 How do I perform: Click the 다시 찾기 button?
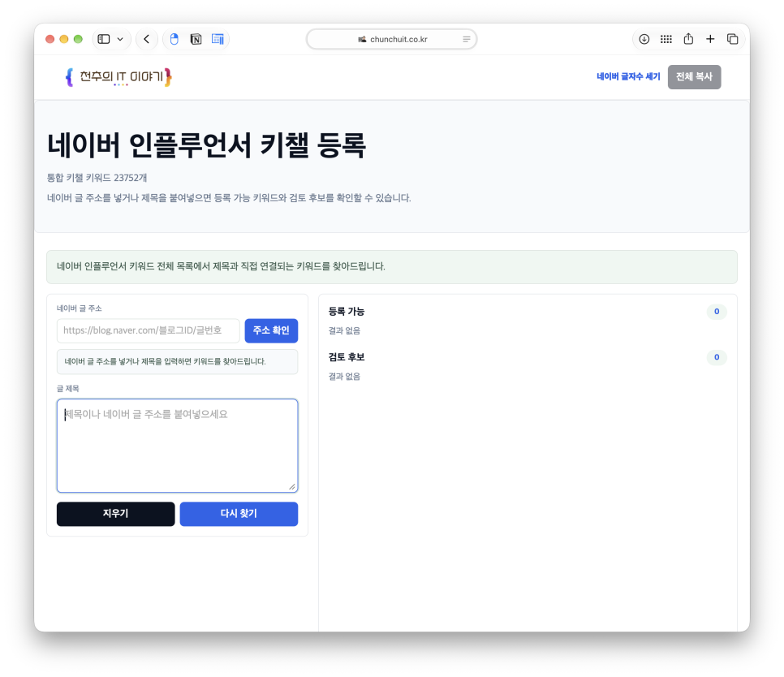239,514
